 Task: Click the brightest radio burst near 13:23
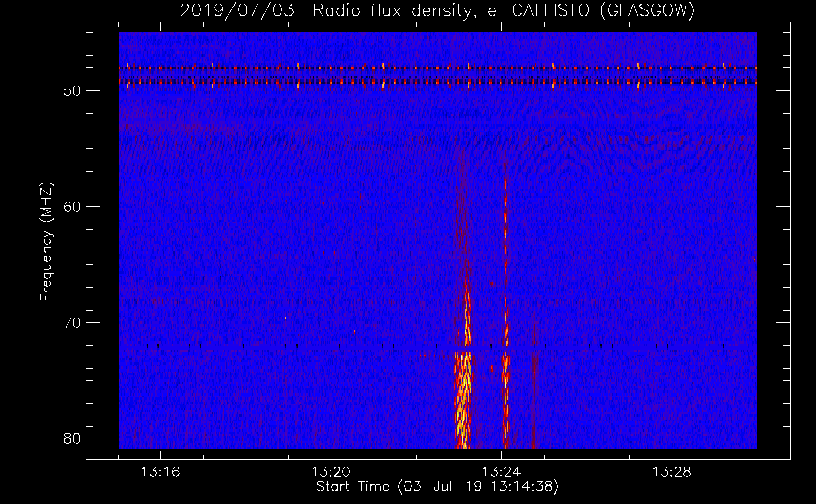[x=462, y=401]
